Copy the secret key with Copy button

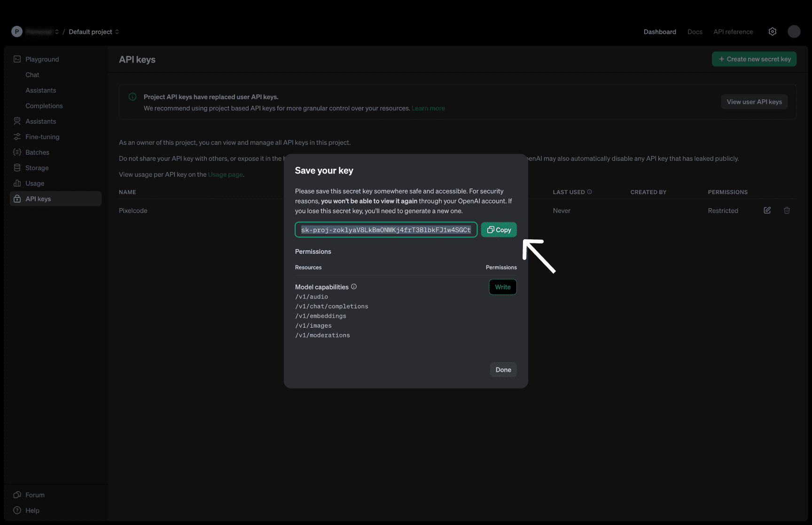[x=499, y=230]
